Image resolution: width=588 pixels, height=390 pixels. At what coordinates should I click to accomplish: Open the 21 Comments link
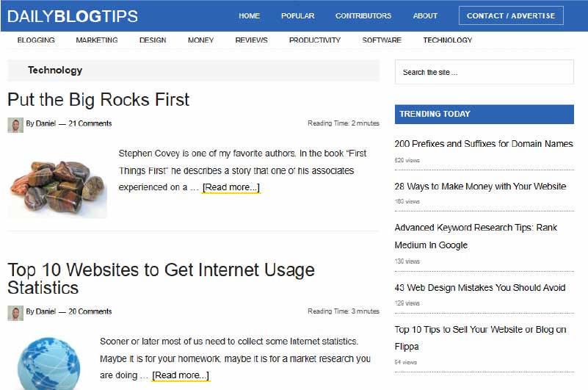coord(90,123)
